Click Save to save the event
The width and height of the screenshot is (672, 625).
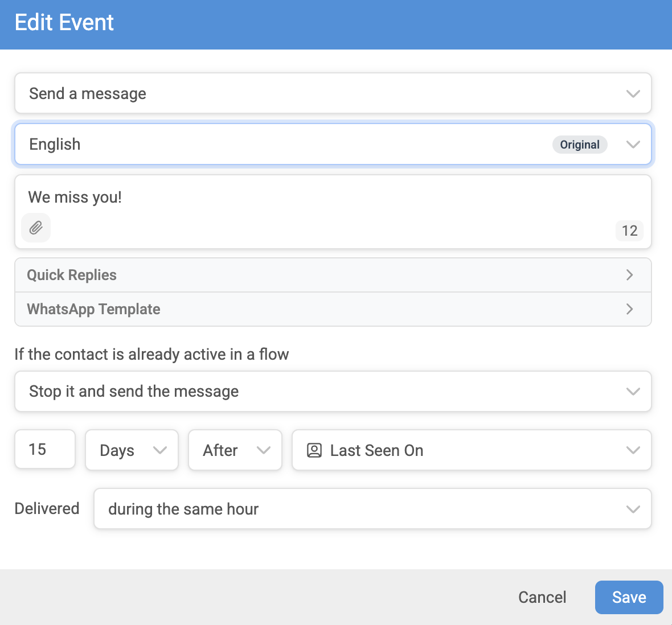[629, 598]
